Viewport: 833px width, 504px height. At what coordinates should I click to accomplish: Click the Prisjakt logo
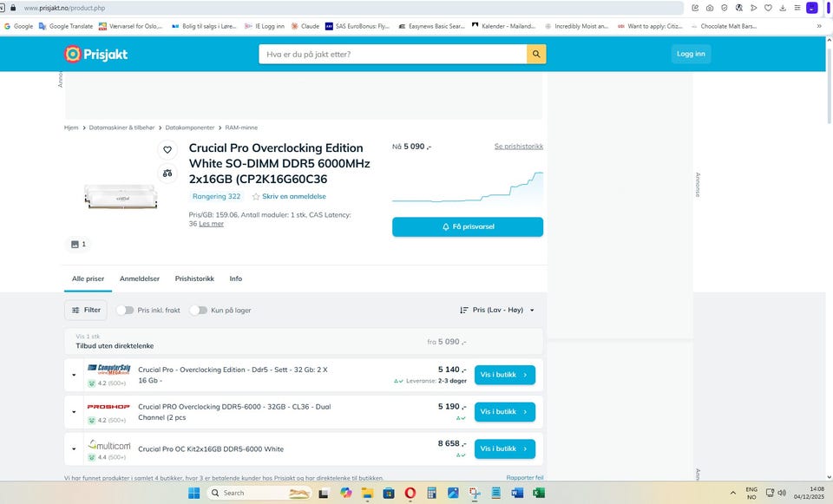coord(96,54)
